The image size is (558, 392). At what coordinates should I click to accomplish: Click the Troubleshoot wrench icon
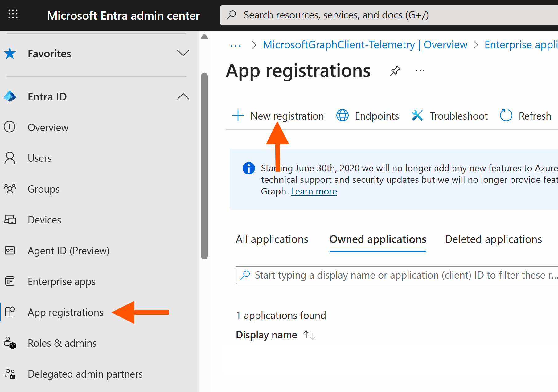tap(417, 116)
